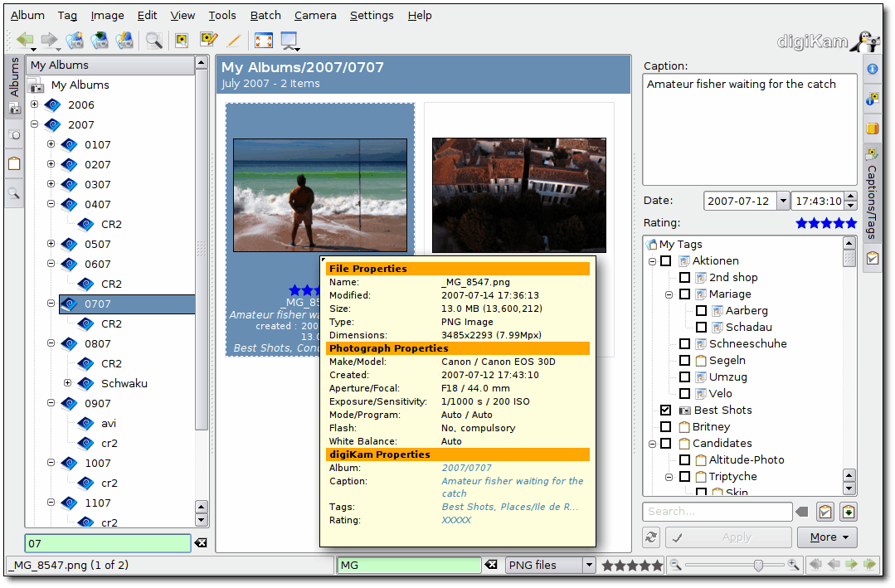This screenshot has height=588, width=895.
Task: Check the Aarberg tag checkbox
Action: pyautogui.click(x=702, y=310)
